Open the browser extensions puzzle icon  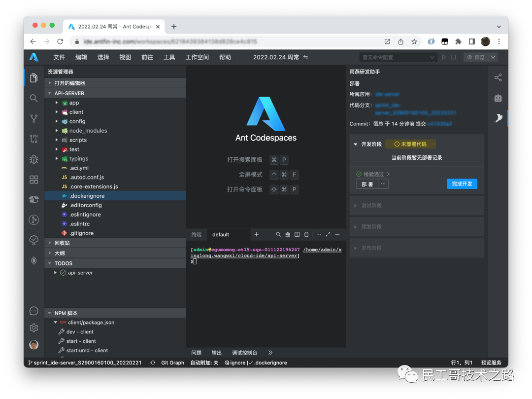coord(458,41)
